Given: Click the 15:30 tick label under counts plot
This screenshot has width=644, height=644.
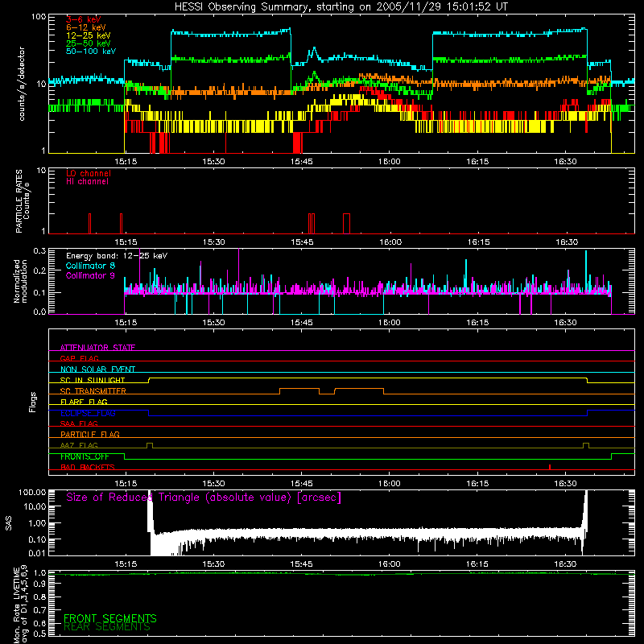Looking at the screenshot, I should tap(213, 162).
